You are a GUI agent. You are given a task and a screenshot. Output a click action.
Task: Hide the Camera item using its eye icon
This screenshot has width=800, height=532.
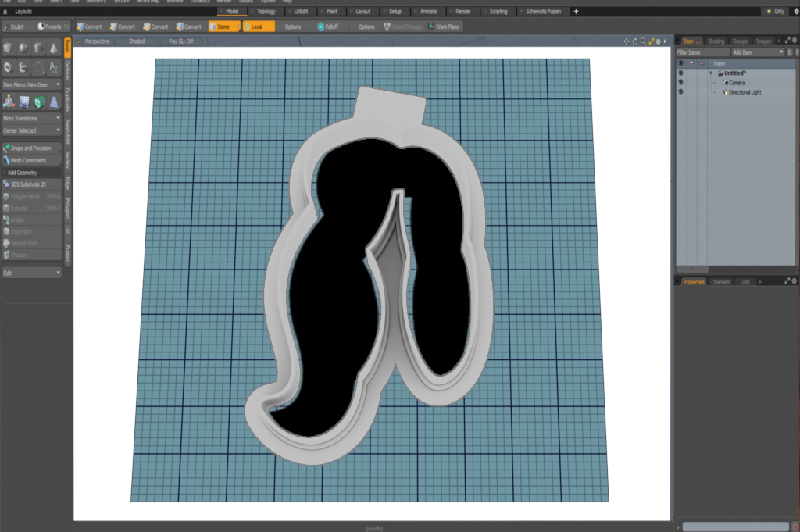680,82
